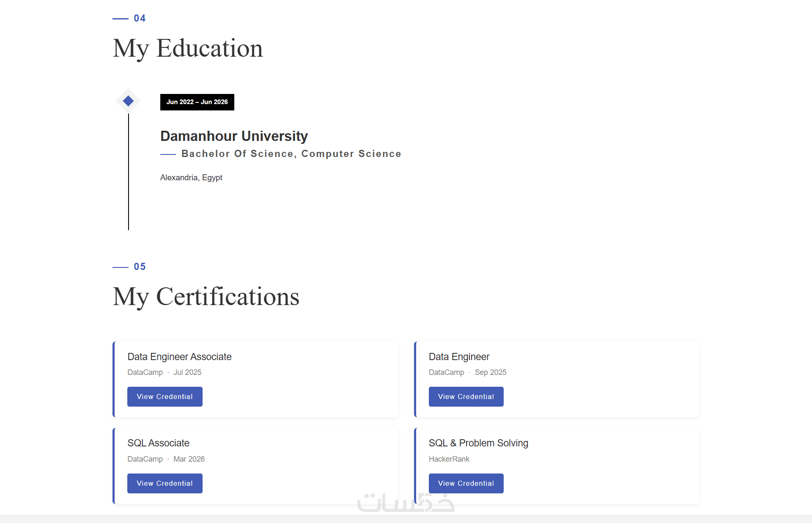Click the Mar 2026 certification date
Viewport: 812px width, 523px height.
(189, 459)
